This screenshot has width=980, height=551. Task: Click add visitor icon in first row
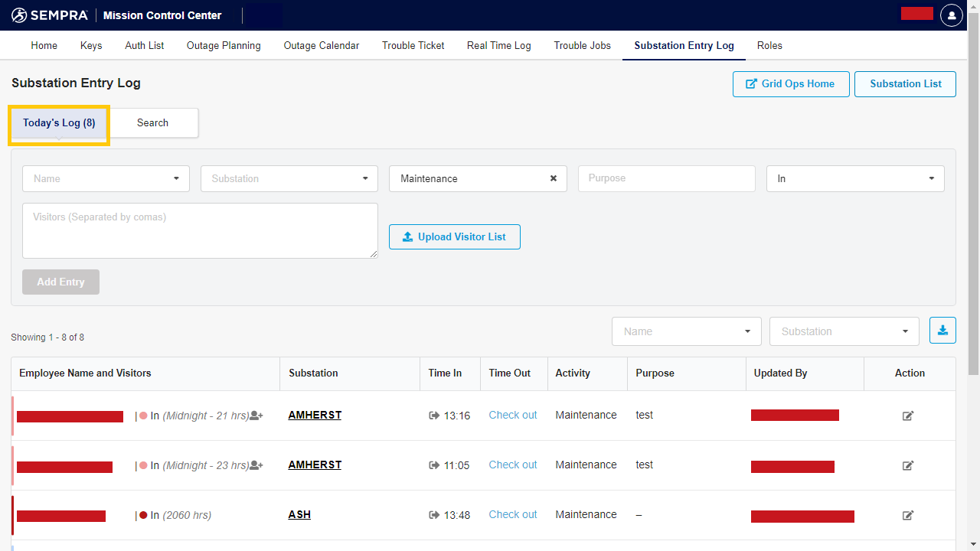point(256,416)
